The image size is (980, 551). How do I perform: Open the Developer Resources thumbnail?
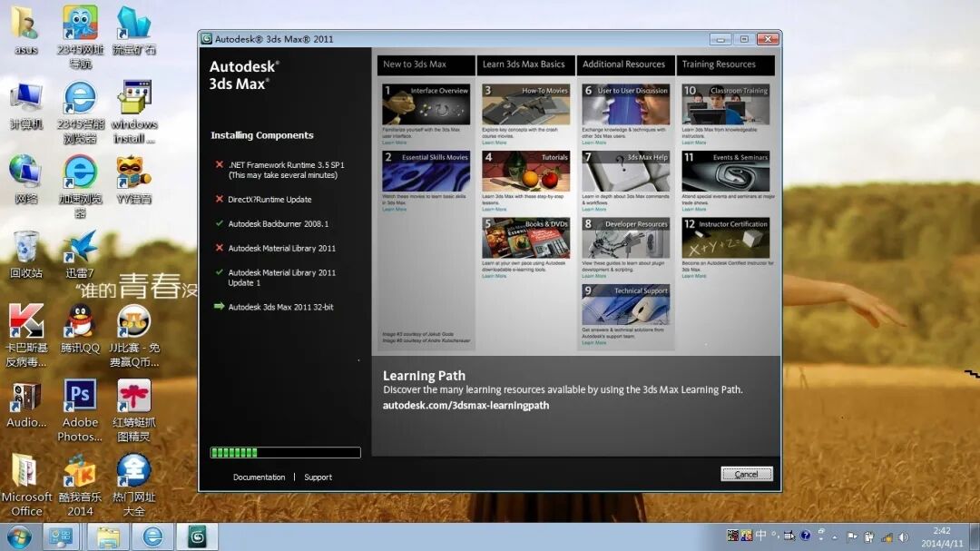click(625, 238)
